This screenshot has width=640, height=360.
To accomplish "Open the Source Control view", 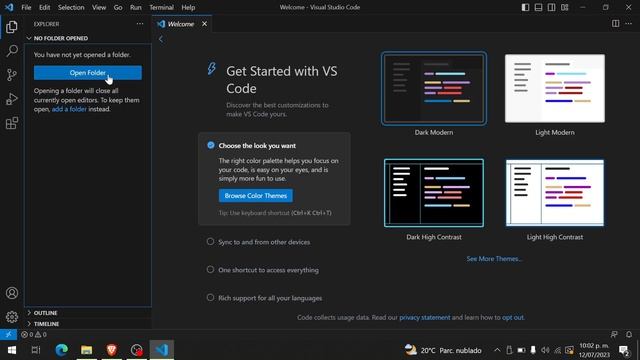I will [12, 75].
